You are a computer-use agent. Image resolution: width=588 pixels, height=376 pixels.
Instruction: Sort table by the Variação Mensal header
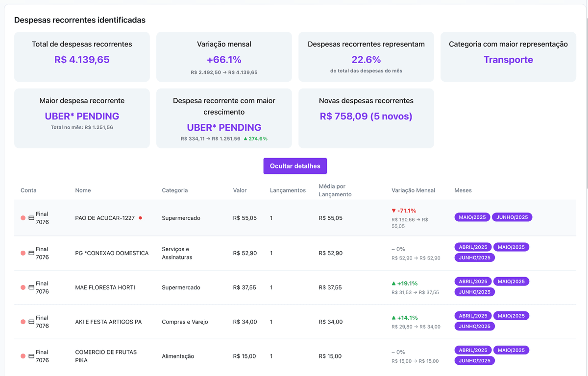pos(412,190)
